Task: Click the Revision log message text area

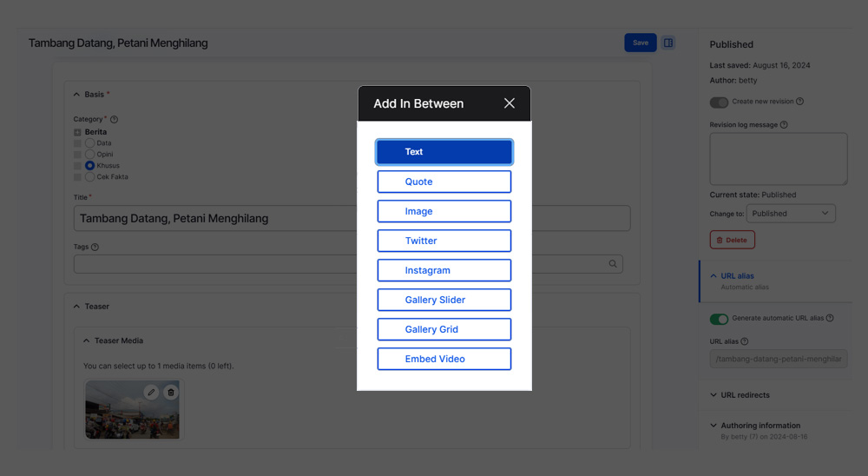Action: pyautogui.click(x=778, y=159)
